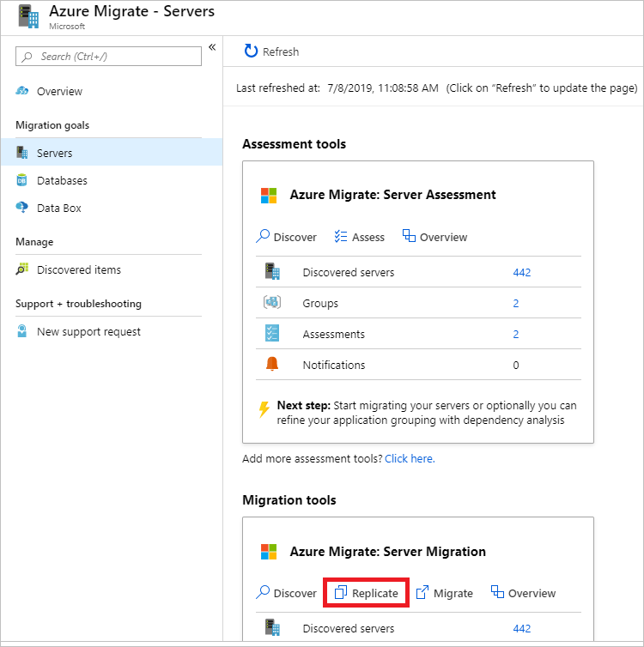Click the Server Migration Microsoft logo

pos(269,552)
